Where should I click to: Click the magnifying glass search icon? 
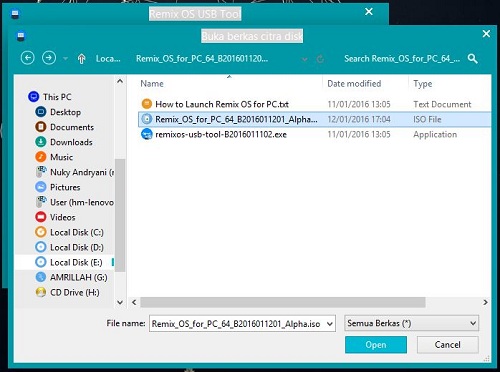coord(472,59)
